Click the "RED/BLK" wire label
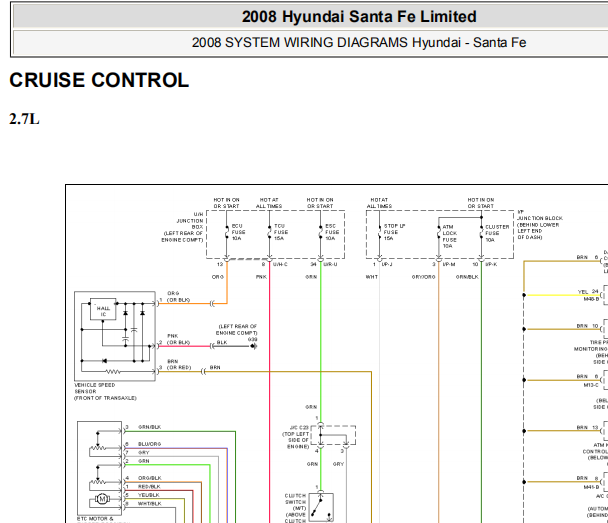Viewport: 608px width, 523px height. click(x=149, y=487)
